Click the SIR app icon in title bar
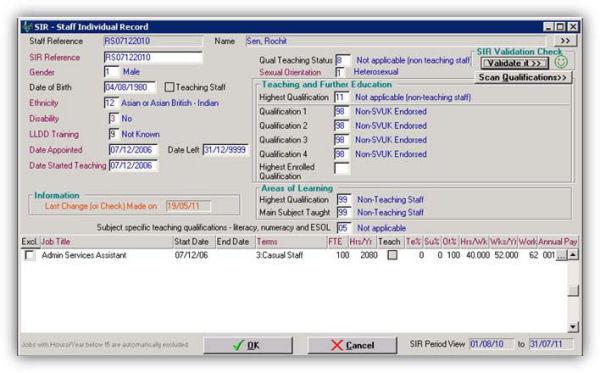 pos(27,26)
